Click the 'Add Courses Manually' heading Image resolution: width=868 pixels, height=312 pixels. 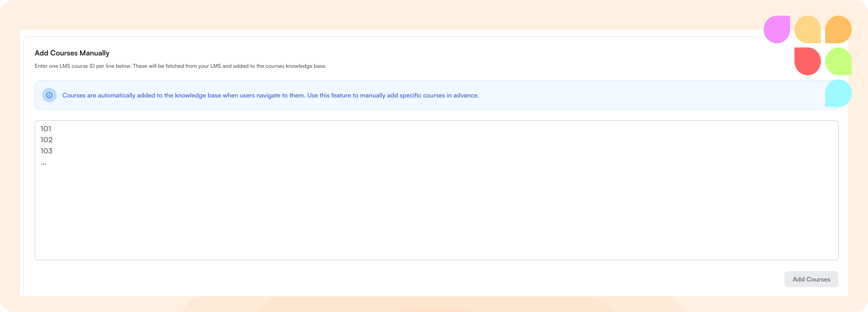(72, 53)
